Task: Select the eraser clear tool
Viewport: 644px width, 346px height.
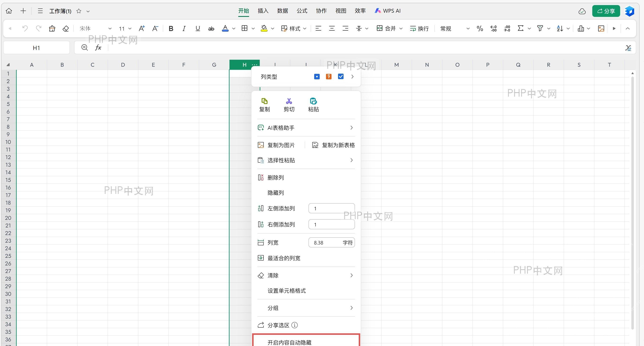Action: (65, 28)
